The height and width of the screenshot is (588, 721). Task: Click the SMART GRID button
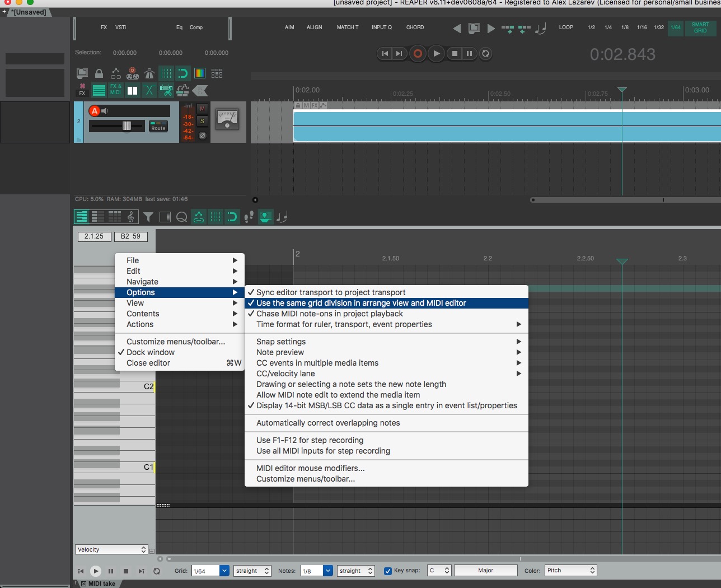700,27
